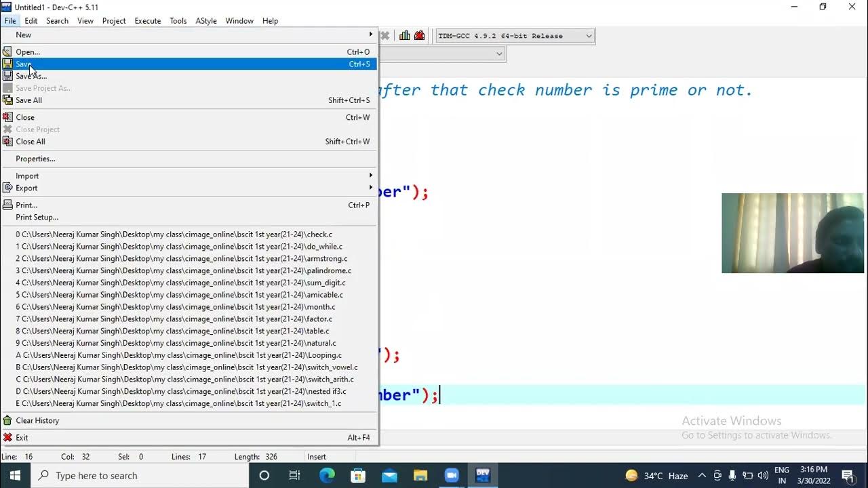Click the red Exit icon

(7, 438)
